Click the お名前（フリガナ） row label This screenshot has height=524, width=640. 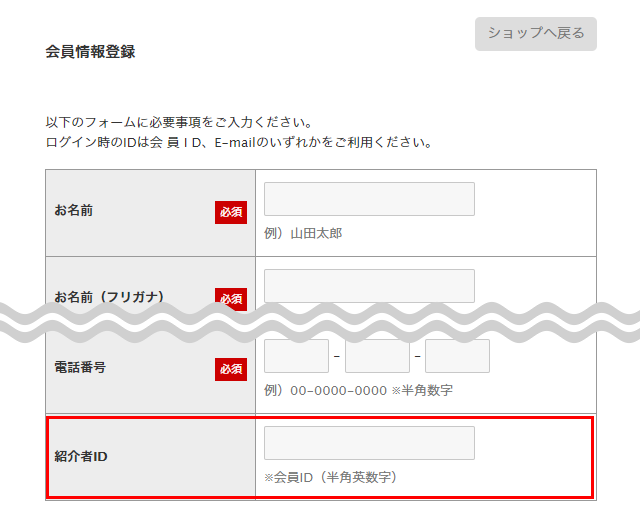point(110,297)
